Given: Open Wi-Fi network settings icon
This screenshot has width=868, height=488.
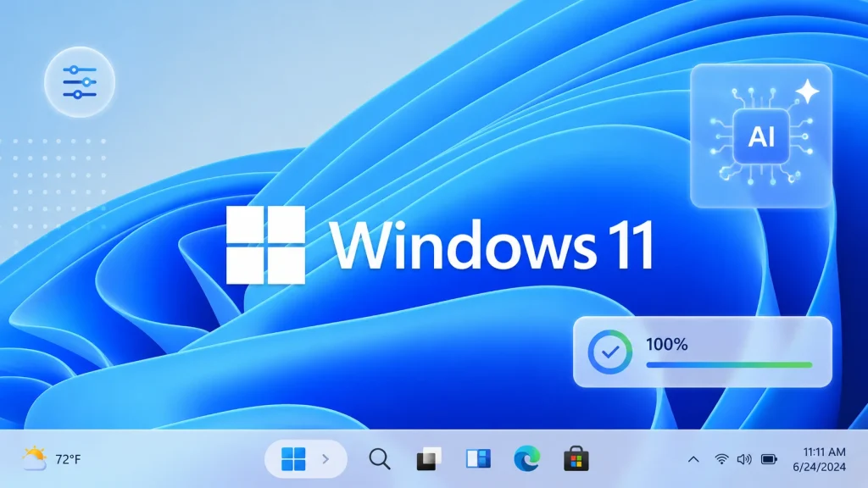Looking at the screenshot, I should tap(721, 458).
